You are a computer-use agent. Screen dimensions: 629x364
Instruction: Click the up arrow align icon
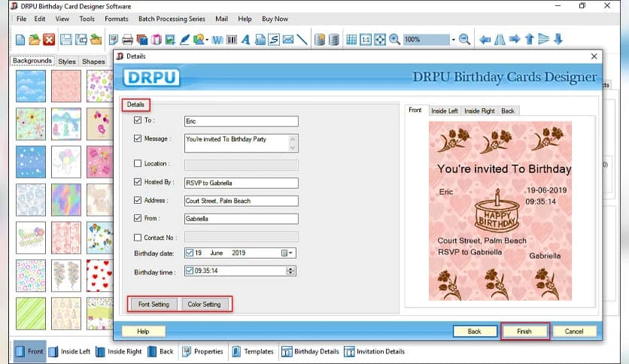(x=529, y=39)
